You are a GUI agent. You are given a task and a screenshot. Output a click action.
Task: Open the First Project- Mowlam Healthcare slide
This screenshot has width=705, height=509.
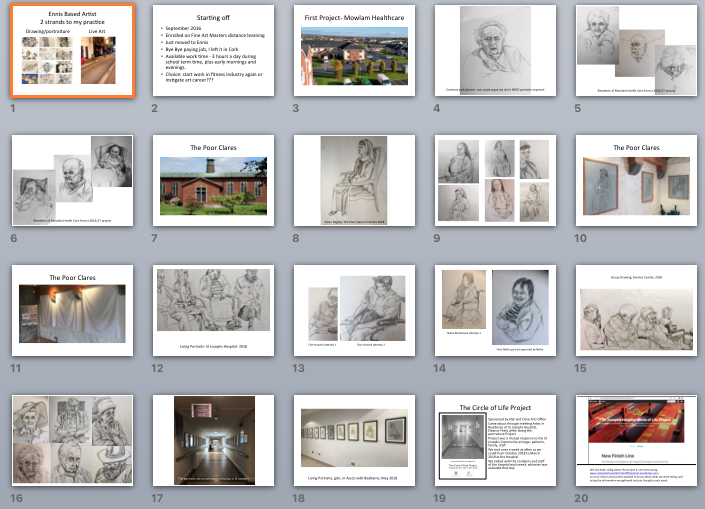pyautogui.click(x=353, y=50)
